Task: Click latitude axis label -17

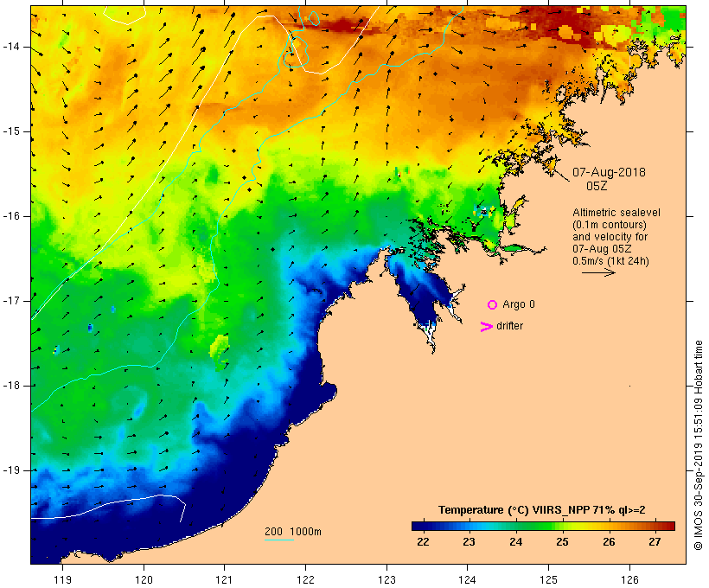Action: tap(11, 301)
